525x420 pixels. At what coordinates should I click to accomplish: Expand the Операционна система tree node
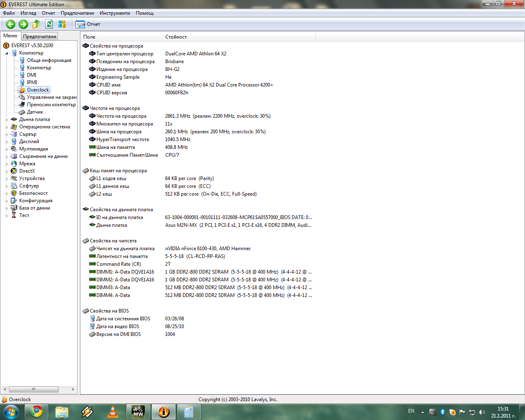point(7,127)
